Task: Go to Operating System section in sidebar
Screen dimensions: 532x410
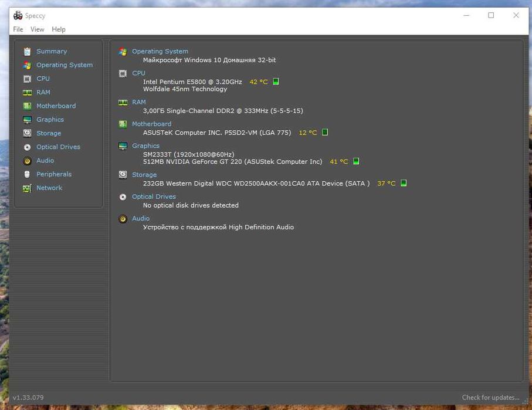Action: [65, 65]
